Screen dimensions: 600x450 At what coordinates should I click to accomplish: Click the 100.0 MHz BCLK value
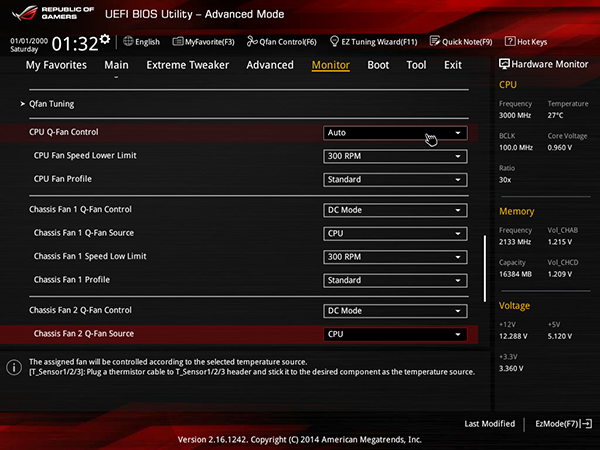point(516,147)
